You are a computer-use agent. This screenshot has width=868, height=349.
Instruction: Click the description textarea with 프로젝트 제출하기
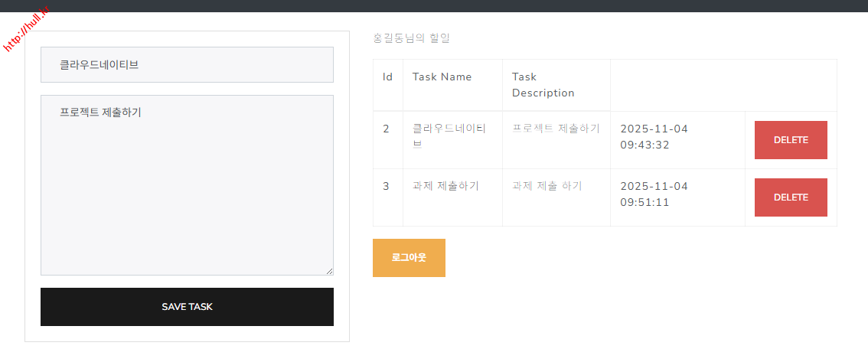187,184
